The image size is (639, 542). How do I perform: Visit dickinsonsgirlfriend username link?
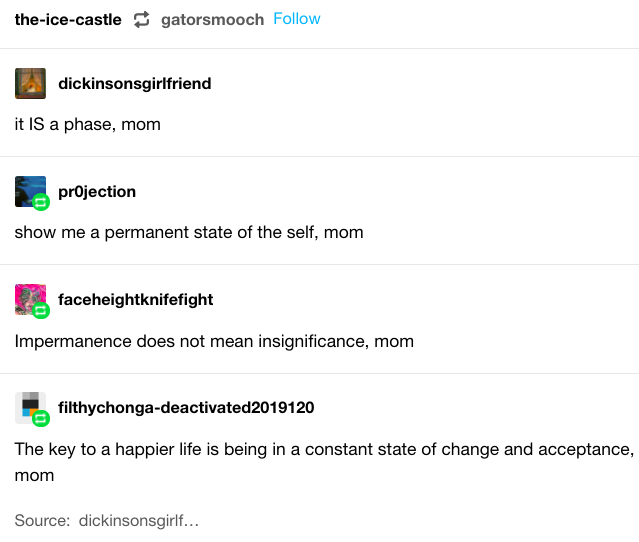tap(135, 84)
